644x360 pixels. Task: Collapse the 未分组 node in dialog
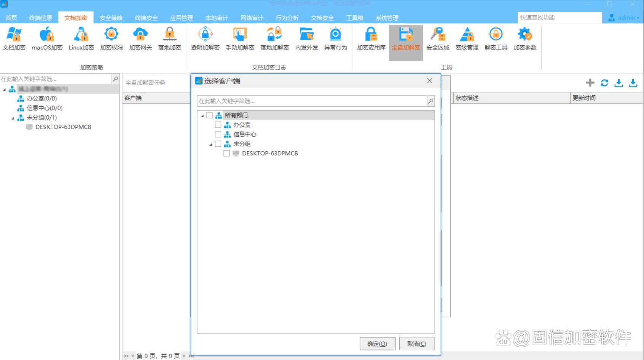[x=211, y=144]
